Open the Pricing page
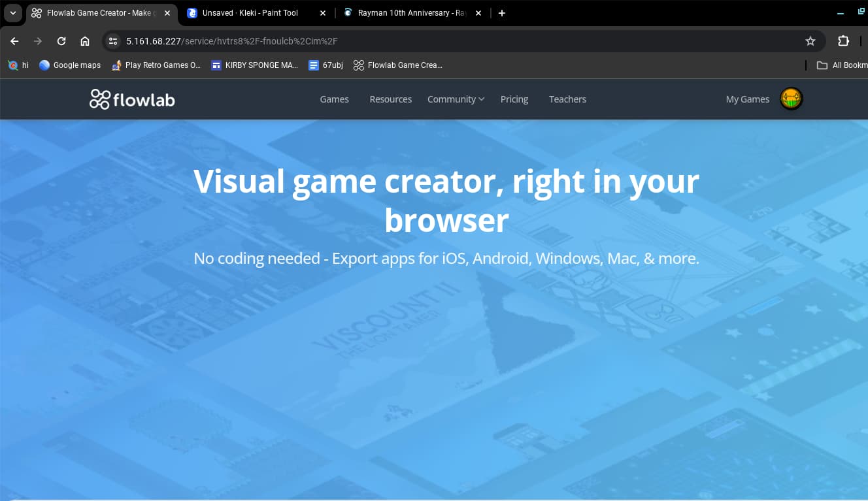 tap(514, 99)
